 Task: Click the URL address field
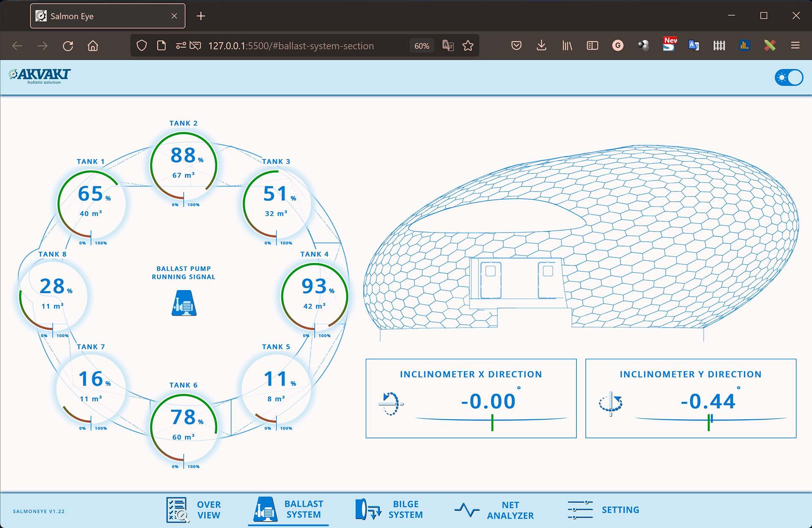[x=291, y=46]
